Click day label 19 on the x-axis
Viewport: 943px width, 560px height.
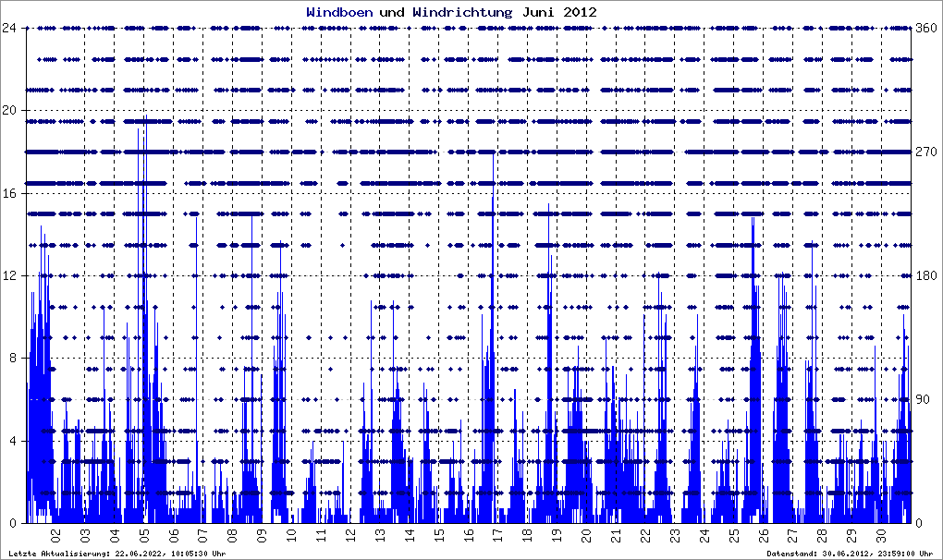pyautogui.click(x=557, y=535)
